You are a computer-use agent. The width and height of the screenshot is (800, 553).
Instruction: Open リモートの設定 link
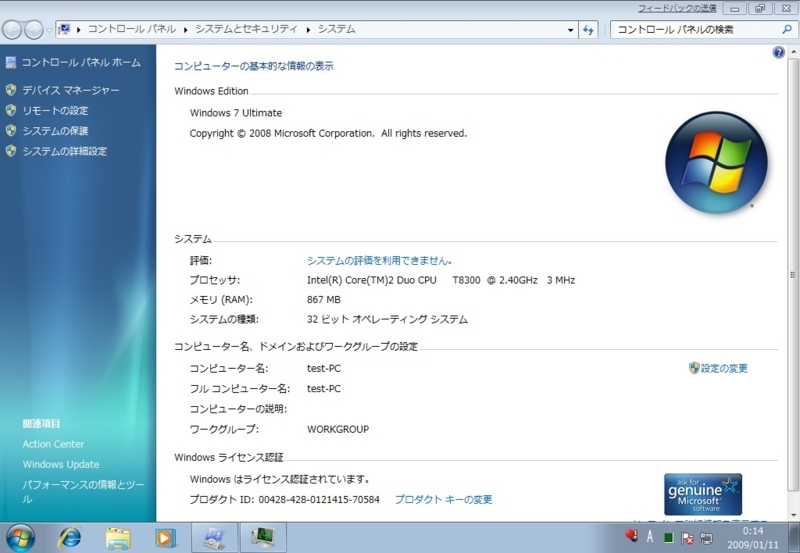(x=55, y=110)
